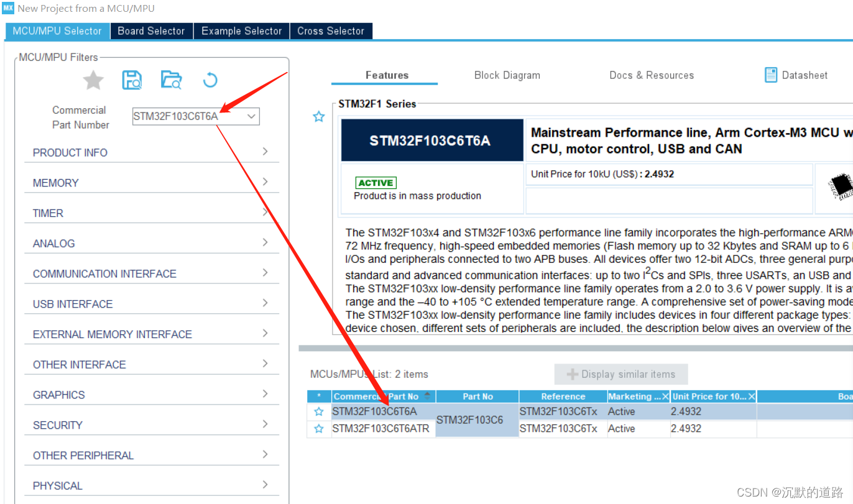Toggle favorite star for STM32F103C6T6A row

tap(319, 411)
